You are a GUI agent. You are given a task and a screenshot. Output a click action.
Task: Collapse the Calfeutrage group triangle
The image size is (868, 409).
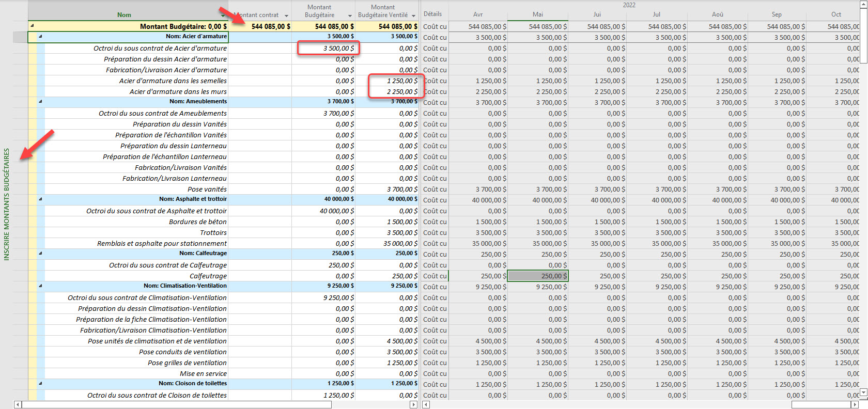pos(40,254)
